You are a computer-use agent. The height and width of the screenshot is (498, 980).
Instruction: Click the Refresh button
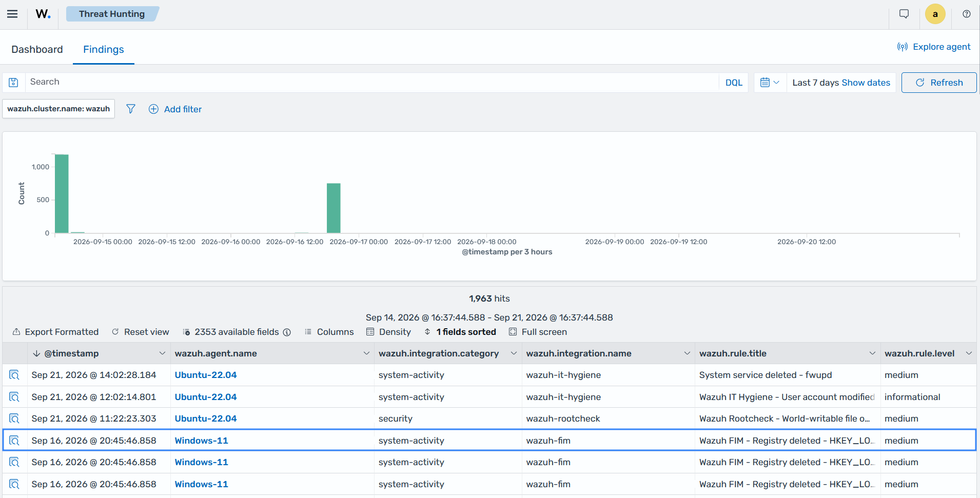coord(939,83)
